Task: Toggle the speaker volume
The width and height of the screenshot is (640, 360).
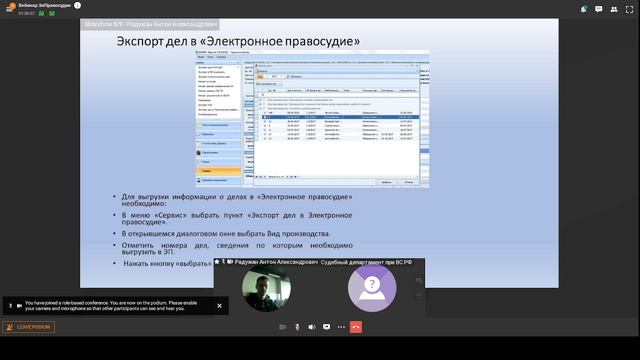Action: 311,327
